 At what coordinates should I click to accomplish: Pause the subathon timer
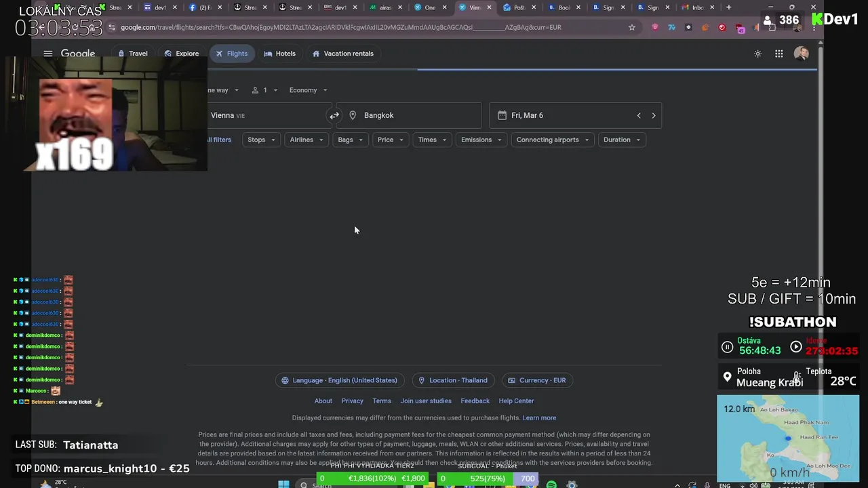point(727,347)
